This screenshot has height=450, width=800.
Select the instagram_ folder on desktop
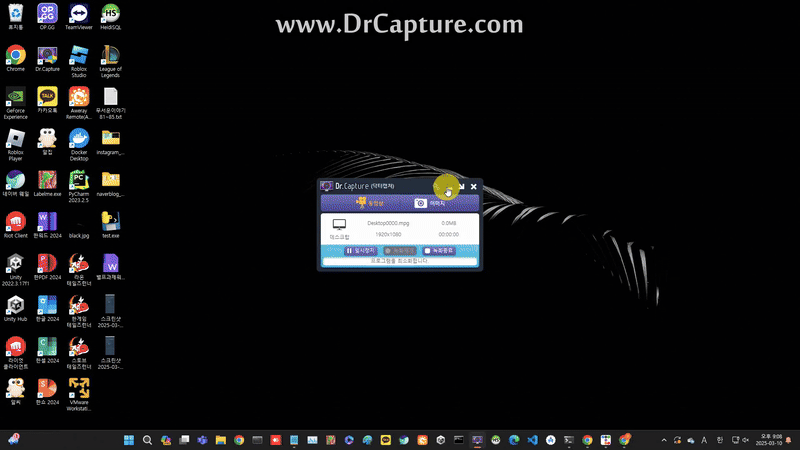tap(110, 142)
